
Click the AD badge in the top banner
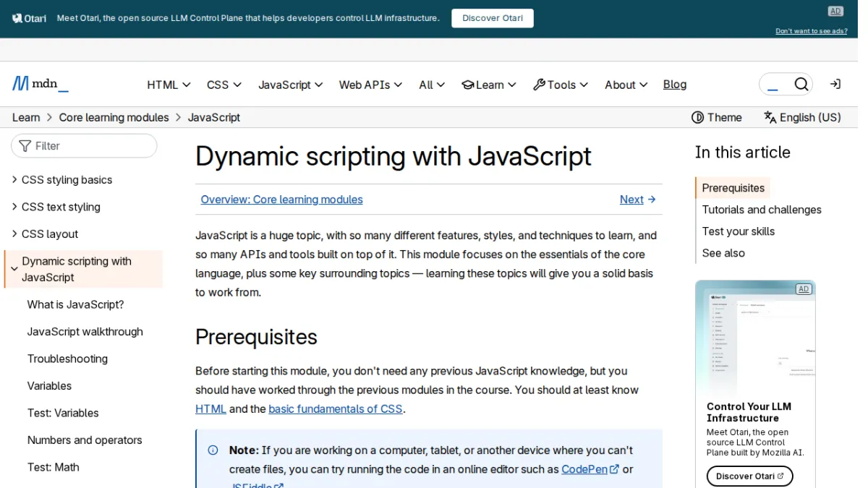coord(835,11)
